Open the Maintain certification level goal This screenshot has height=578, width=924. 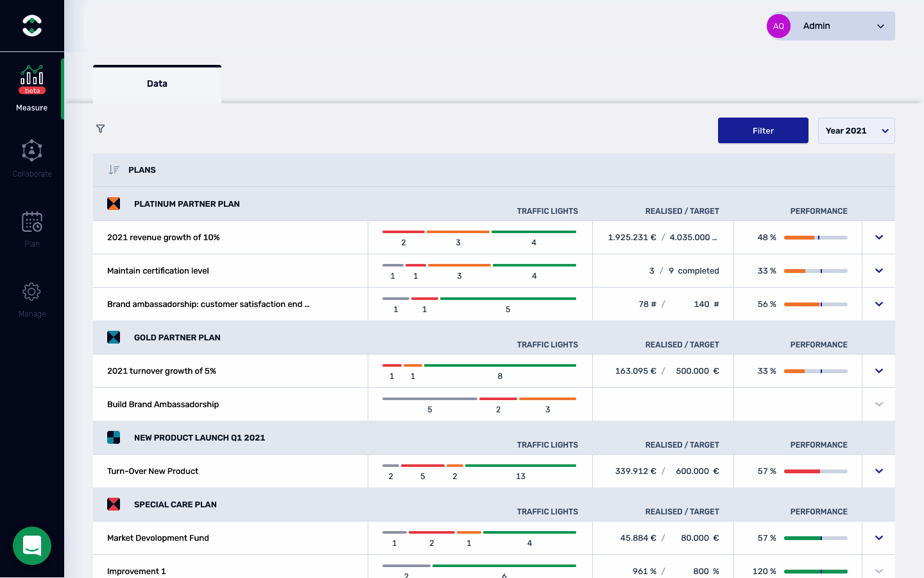click(x=158, y=271)
